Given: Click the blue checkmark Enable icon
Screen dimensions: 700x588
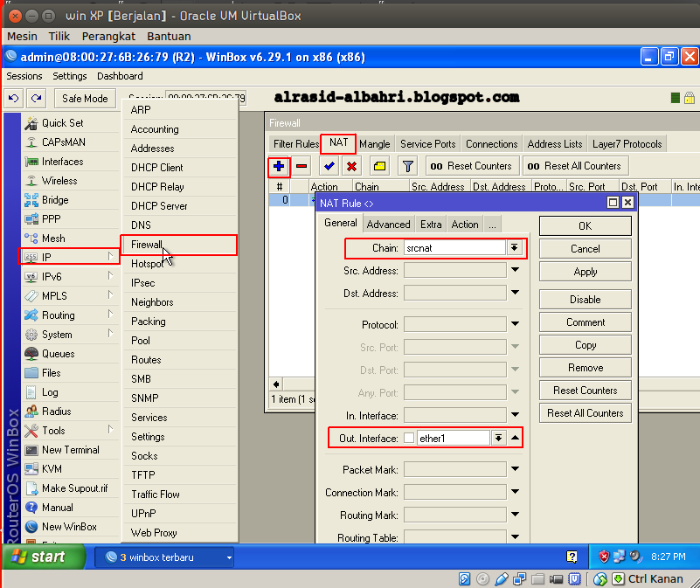Looking at the screenshot, I should coord(329,167).
